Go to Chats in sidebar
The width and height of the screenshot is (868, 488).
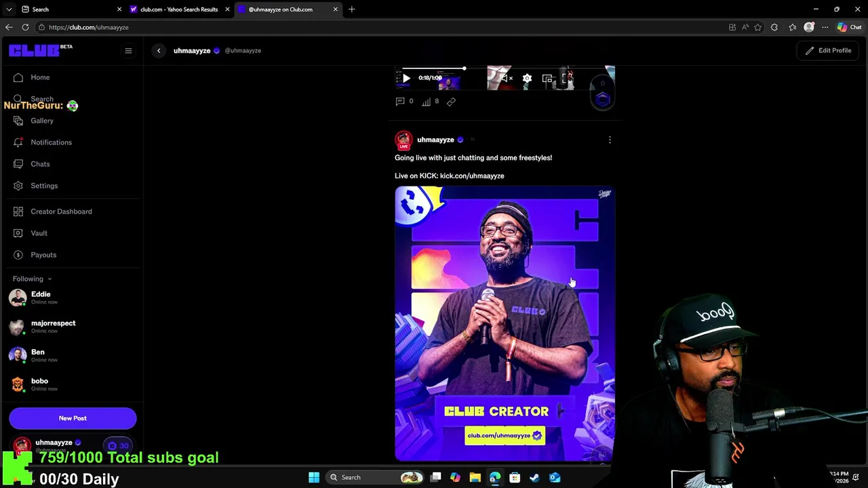click(40, 164)
